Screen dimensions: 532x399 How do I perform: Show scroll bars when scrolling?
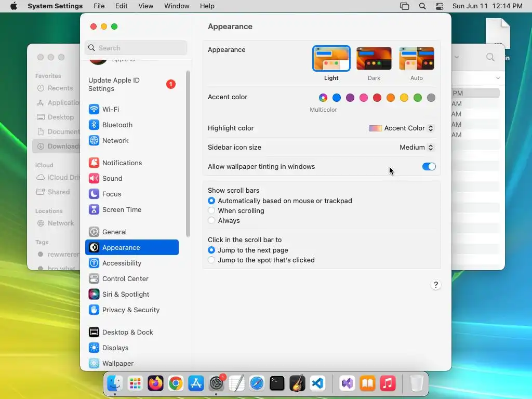point(211,211)
